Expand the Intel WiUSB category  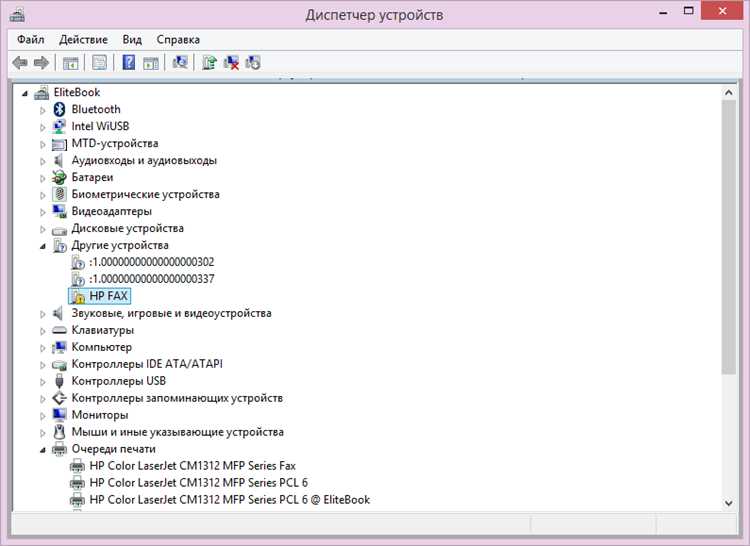(x=43, y=127)
